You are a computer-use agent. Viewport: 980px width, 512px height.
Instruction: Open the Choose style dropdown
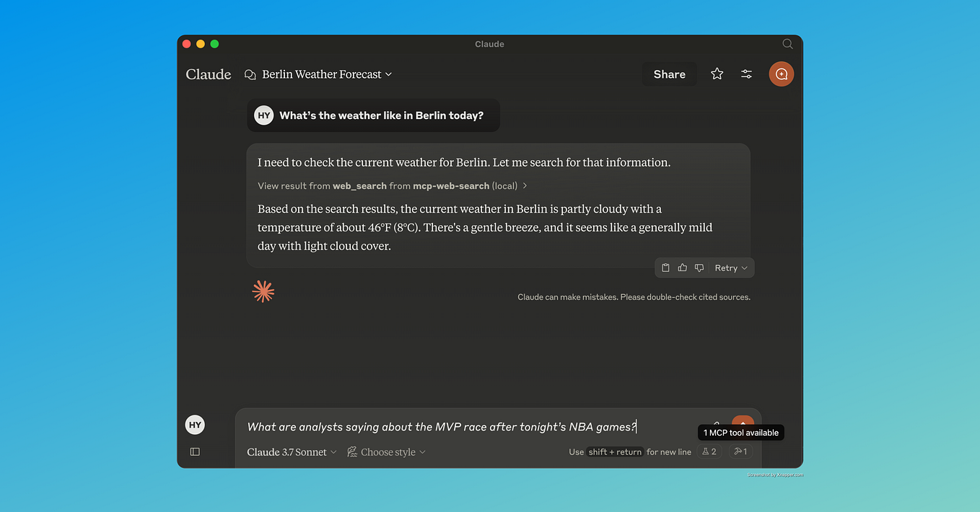[x=386, y=451]
